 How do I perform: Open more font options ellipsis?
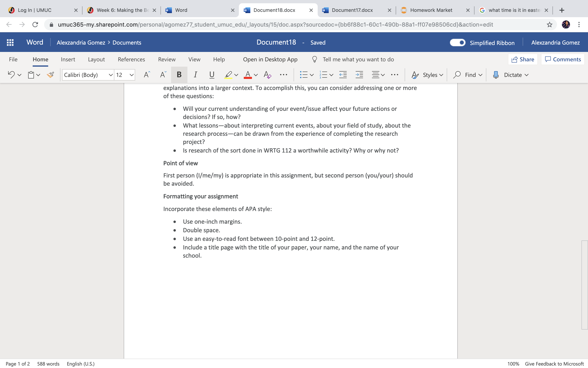[284, 75]
